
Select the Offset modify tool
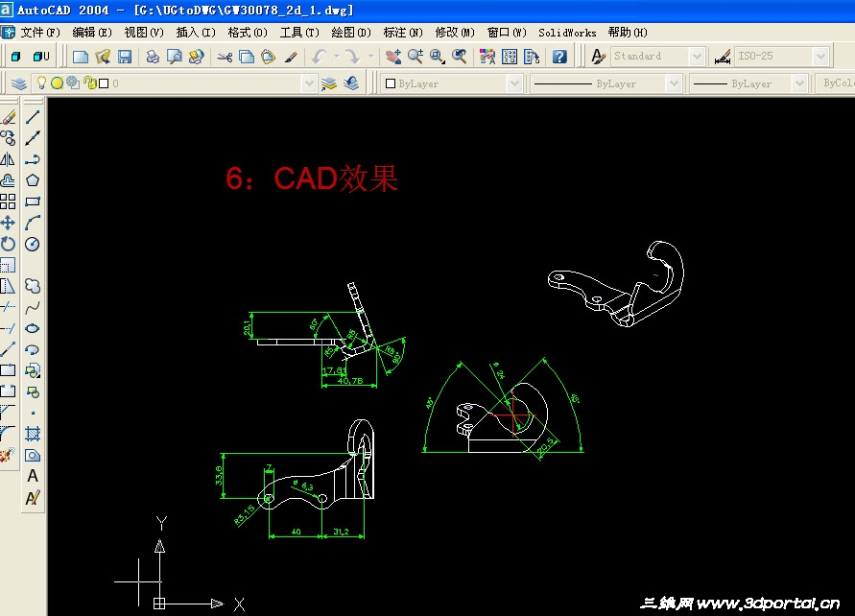click(x=9, y=180)
